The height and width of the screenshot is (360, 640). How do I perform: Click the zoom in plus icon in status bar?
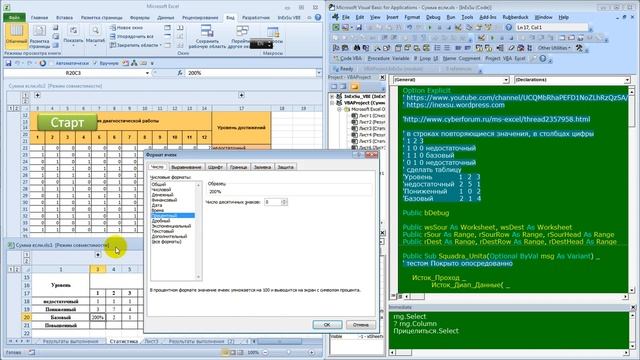tap(311, 352)
